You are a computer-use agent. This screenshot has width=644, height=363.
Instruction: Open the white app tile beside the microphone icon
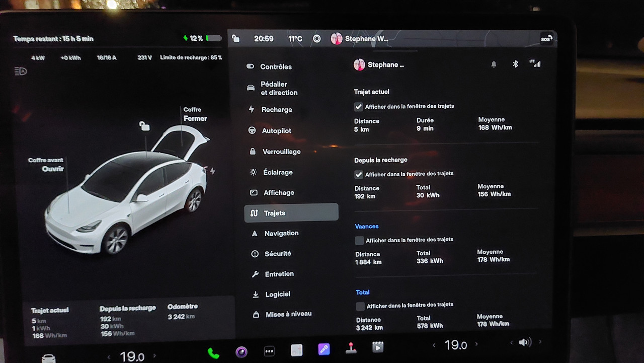coord(296,350)
